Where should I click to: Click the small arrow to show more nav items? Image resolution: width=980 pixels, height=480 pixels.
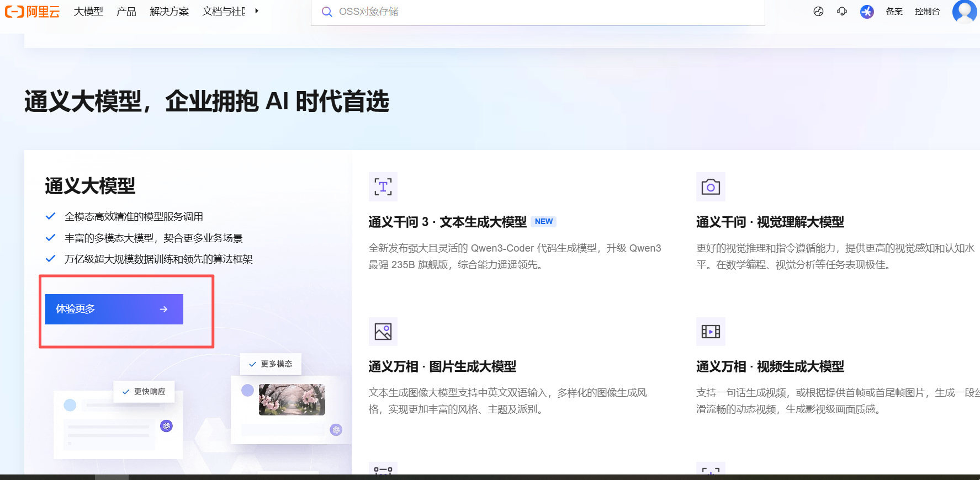[x=257, y=11]
